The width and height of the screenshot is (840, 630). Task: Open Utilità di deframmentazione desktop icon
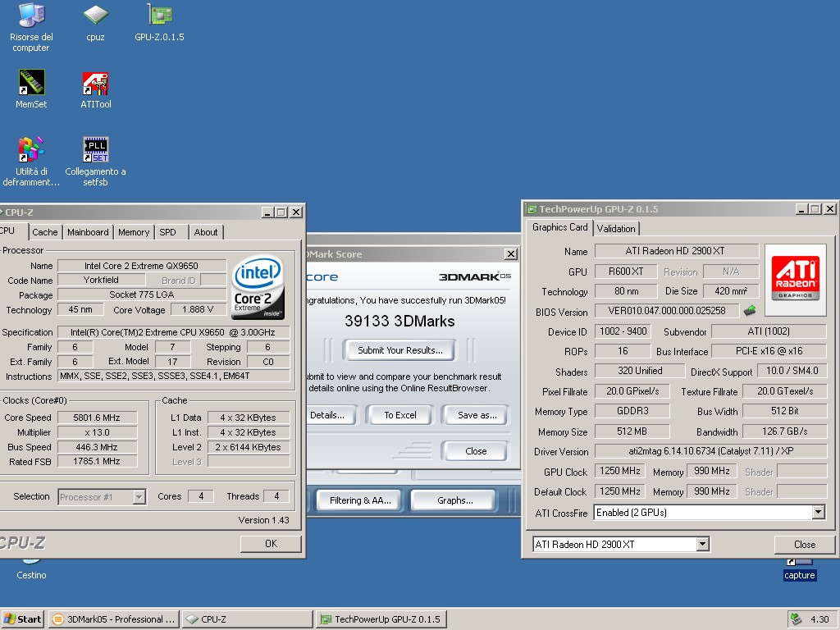click(x=31, y=162)
